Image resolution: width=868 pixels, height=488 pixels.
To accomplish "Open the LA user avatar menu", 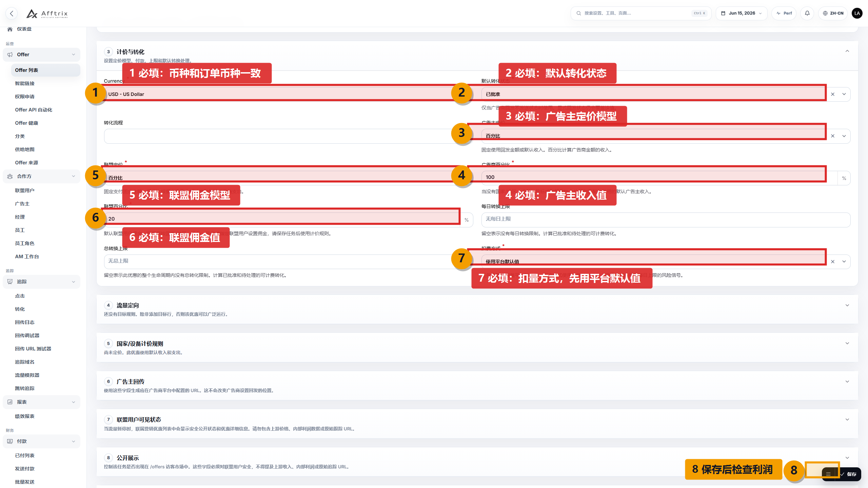I will tap(857, 13).
